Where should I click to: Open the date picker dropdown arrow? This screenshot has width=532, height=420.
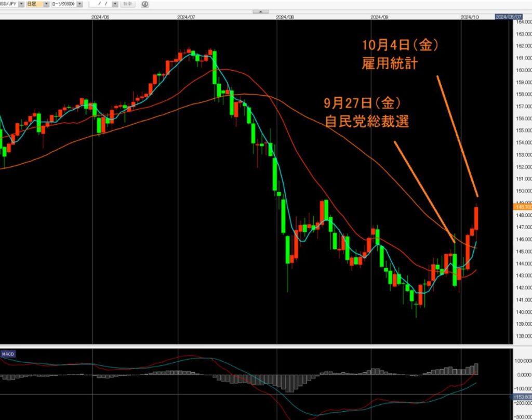[115, 4]
